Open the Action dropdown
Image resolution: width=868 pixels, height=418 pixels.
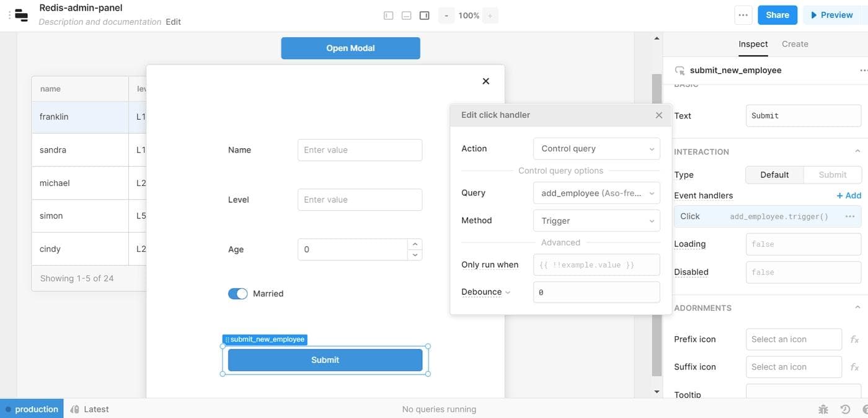tap(596, 149)
